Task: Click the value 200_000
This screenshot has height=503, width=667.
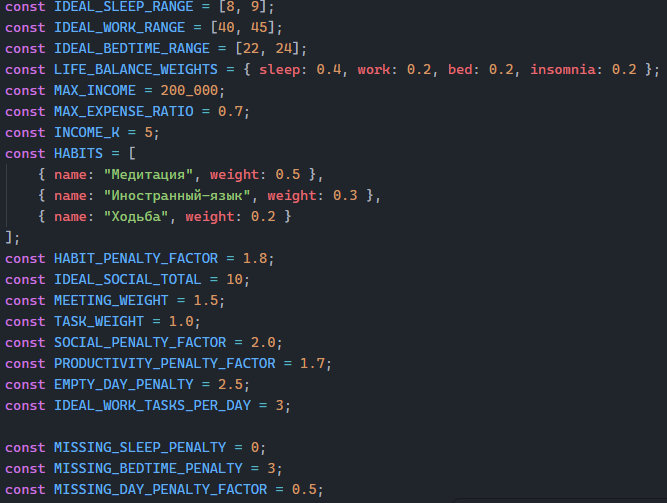Action: click(189, 91)
